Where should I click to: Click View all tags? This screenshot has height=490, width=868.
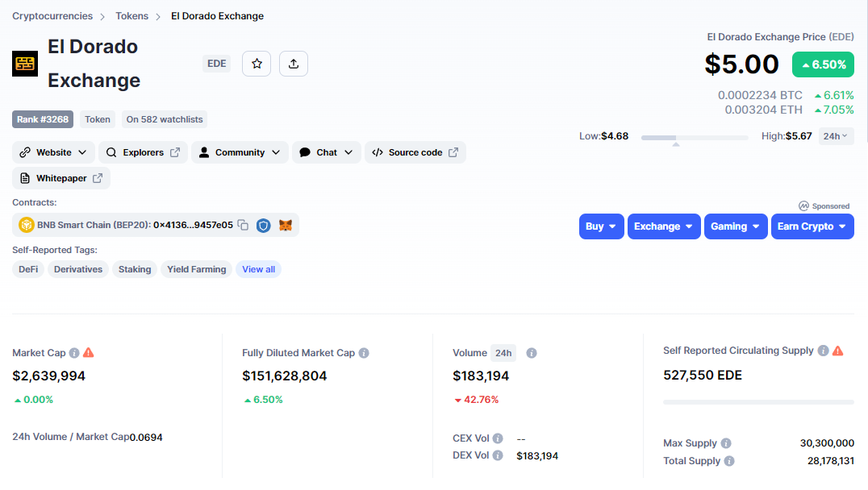coord(258,269)
